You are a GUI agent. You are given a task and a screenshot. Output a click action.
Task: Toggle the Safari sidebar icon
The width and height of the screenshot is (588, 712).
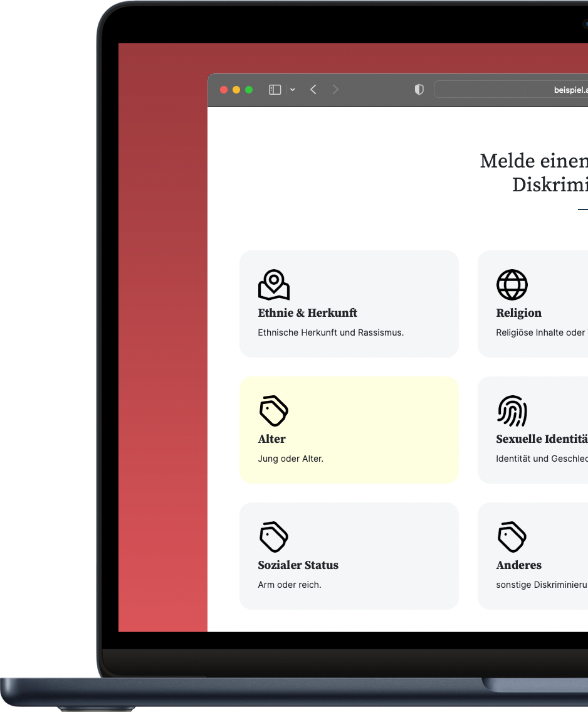click(275, 90)
